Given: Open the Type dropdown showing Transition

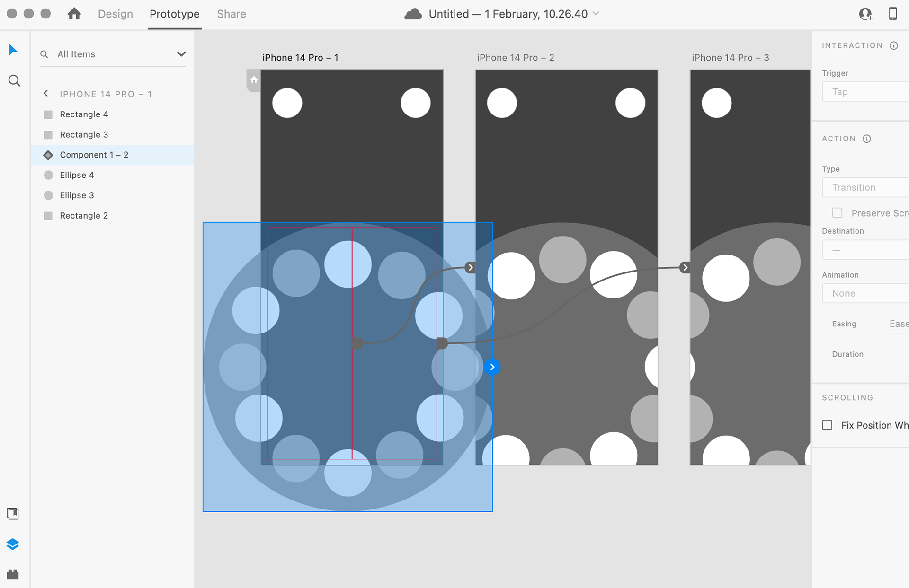Looking at the screenshot, I should (x=865, y=187).
